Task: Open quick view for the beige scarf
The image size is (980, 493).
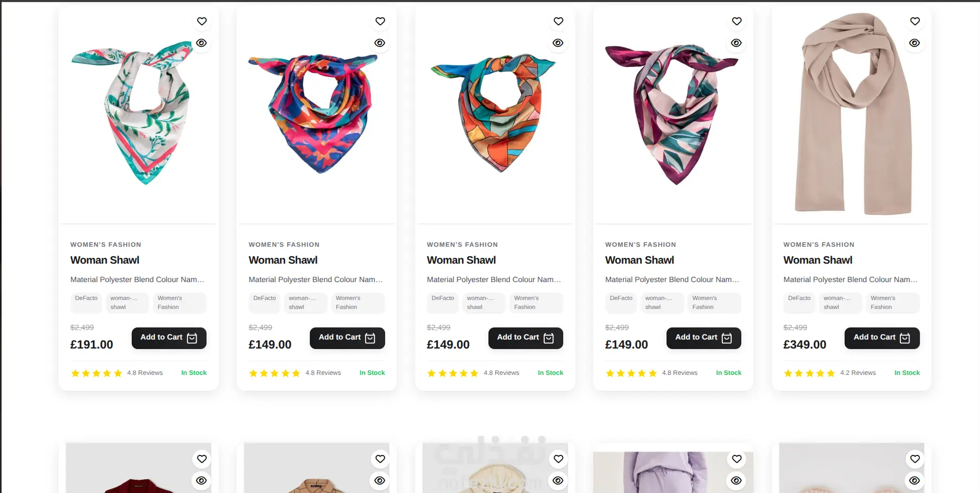Action: [915, 43]
